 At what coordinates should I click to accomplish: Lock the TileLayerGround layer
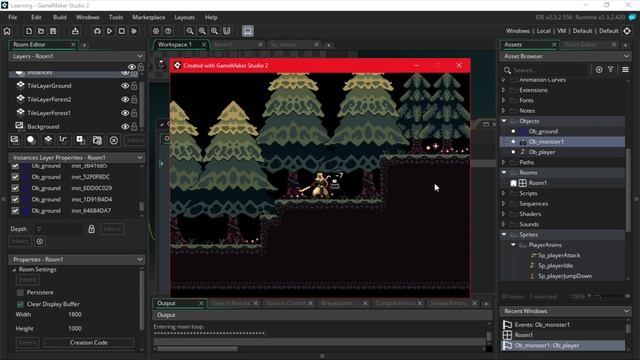pos(134,86)
